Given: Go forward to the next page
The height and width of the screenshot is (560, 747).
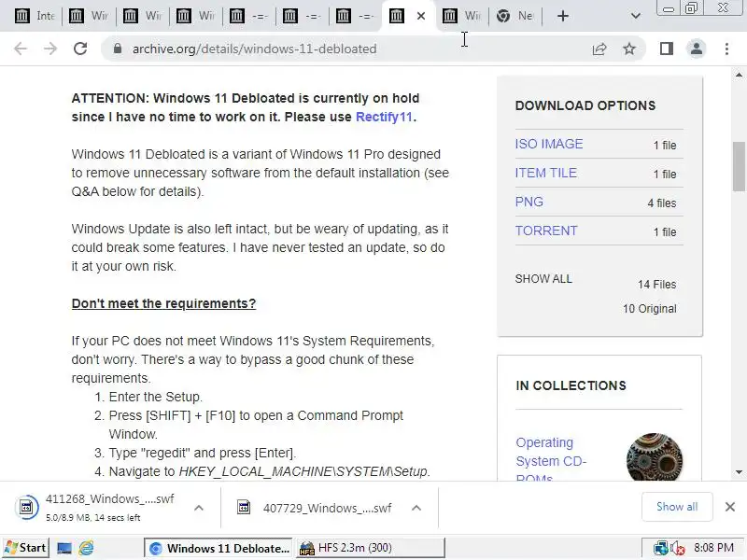Looking at the screenshot, I should 50,49.
